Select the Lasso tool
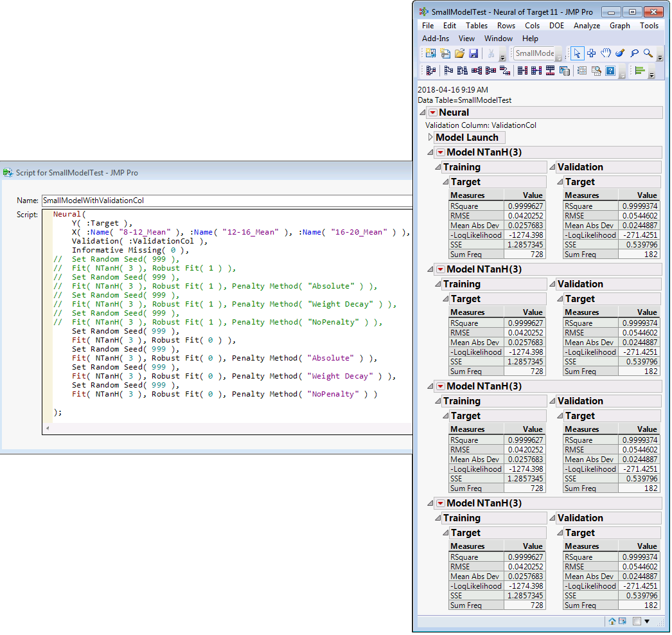 634,53
